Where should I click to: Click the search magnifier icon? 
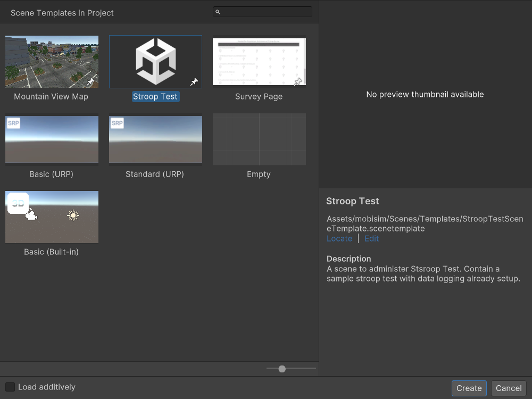218,12
